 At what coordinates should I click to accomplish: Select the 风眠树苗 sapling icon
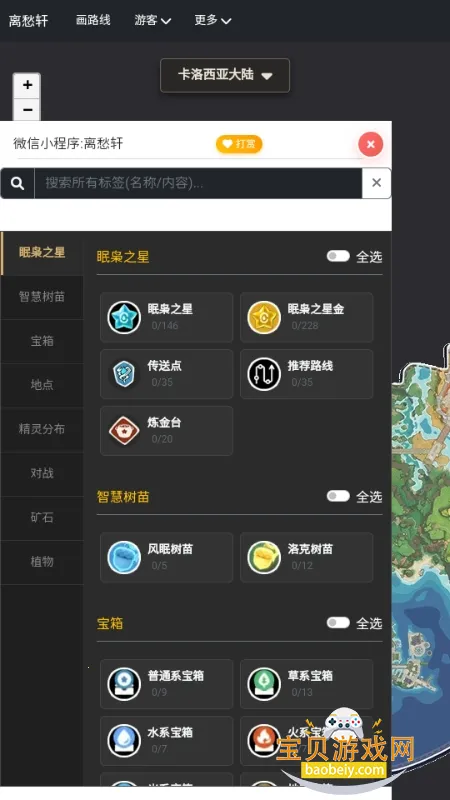pos(124,558)
